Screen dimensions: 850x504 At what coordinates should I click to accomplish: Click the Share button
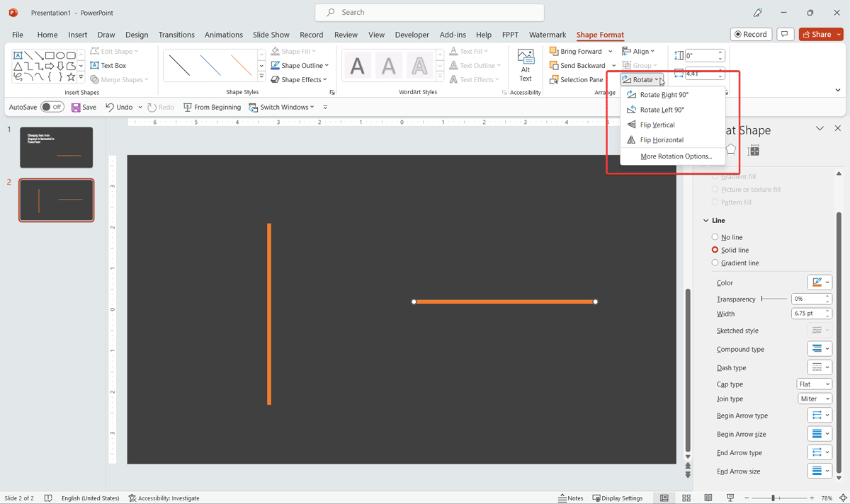pyautogui.click(x=820, y=34)
